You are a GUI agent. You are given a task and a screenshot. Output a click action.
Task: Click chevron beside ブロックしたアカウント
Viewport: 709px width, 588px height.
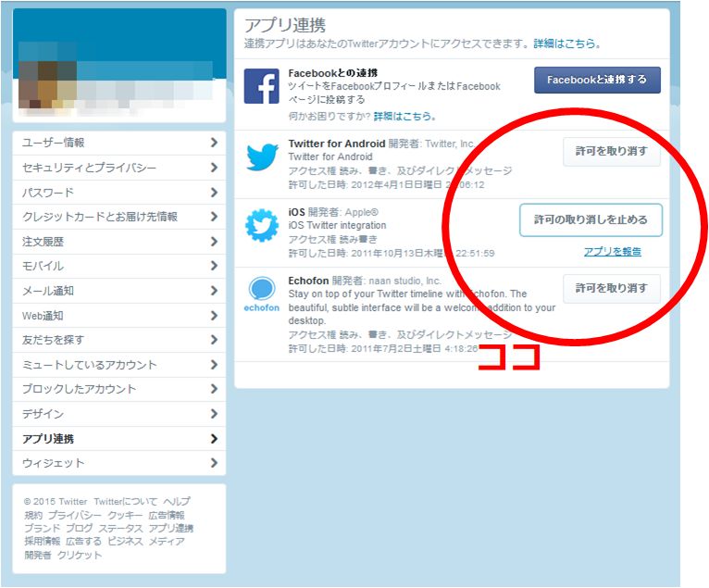click(215, 389)
